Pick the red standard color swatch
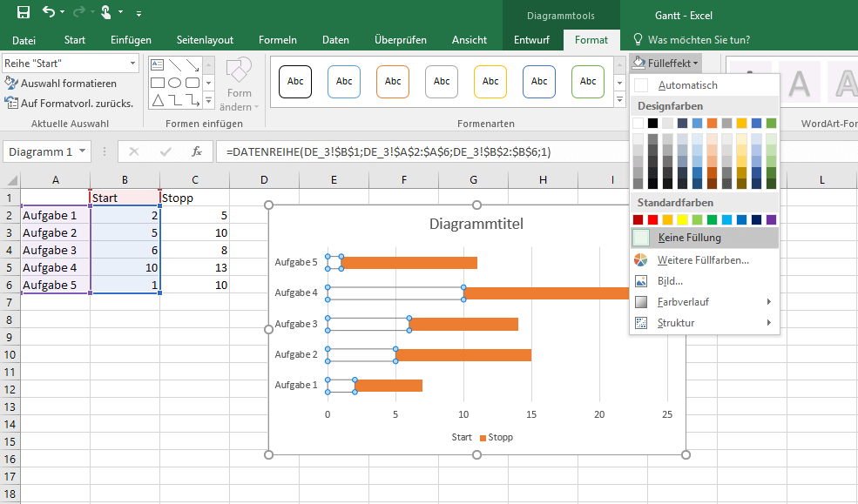The width and height of the screenshot is (858, 504). (x=652, y=219)
